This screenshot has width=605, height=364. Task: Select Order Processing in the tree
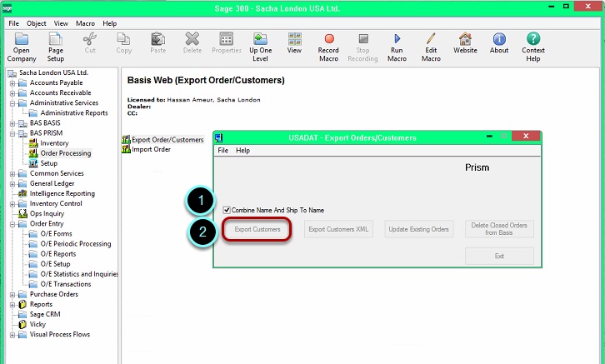(66, 153)
